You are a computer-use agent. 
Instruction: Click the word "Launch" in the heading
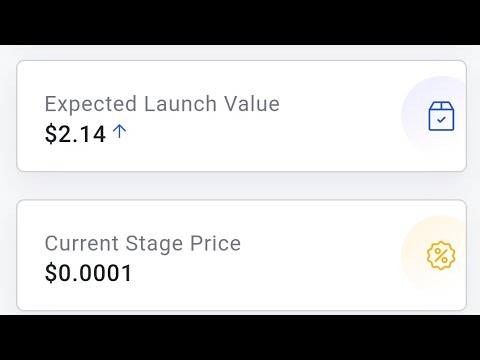pyautogui.click(x=180, y=103)
